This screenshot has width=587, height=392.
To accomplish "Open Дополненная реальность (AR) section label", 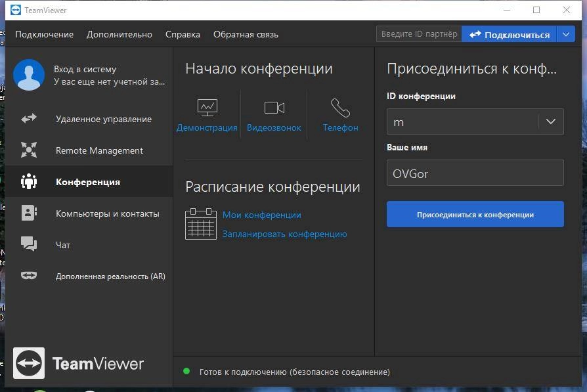I will (110, 276).
